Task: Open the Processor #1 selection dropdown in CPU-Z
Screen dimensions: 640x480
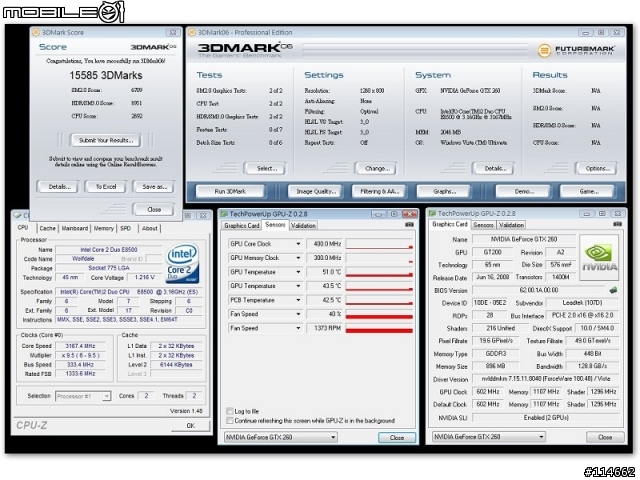Action: coord(83,396)
